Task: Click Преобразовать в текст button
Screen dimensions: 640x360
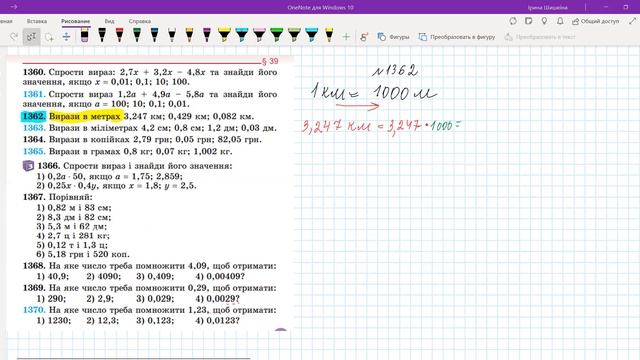Action: pos(540,37)
